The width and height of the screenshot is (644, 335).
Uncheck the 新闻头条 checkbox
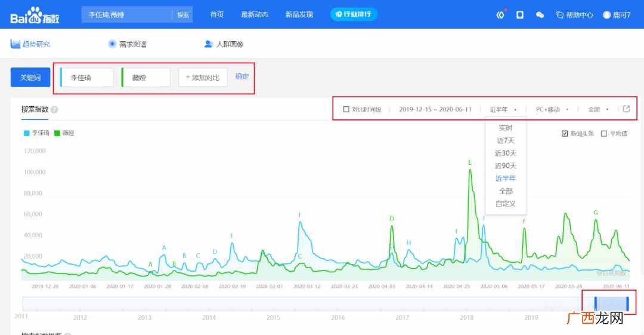(x=565, y=133)
